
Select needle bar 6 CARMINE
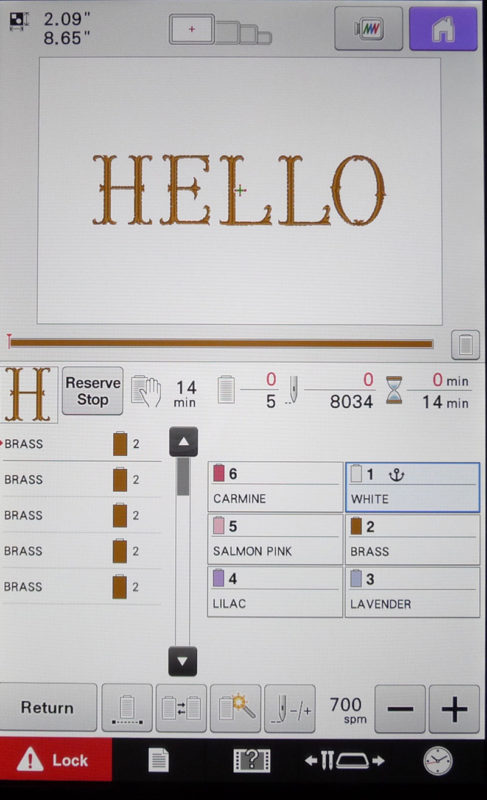point(275,487)
